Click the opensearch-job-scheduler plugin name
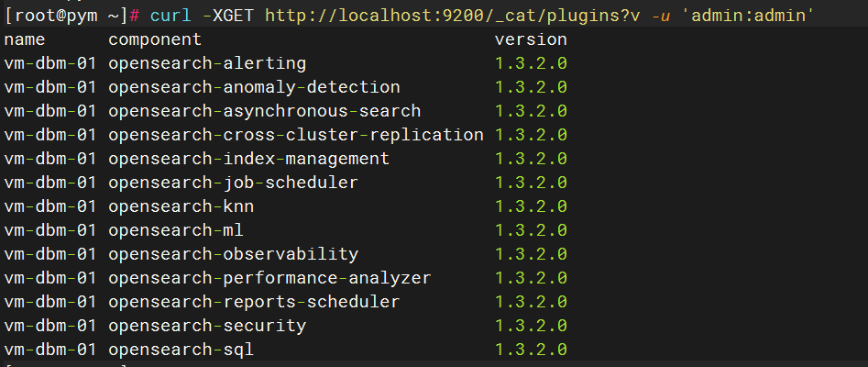Screen dimensions: 868x367 233,183
